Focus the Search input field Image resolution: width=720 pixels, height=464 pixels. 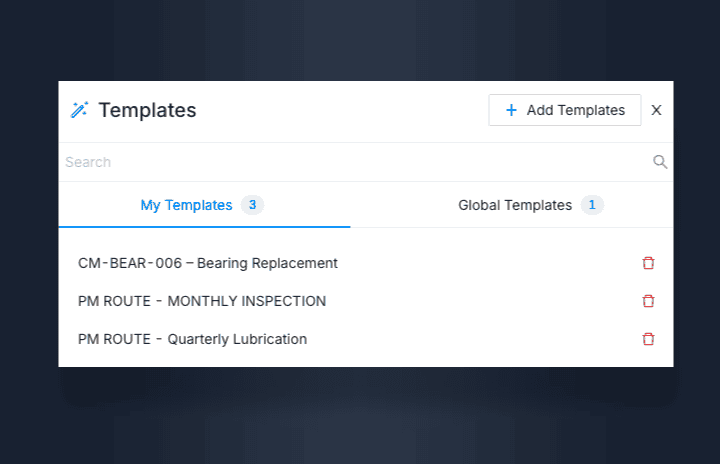click(x=350, y=162)
